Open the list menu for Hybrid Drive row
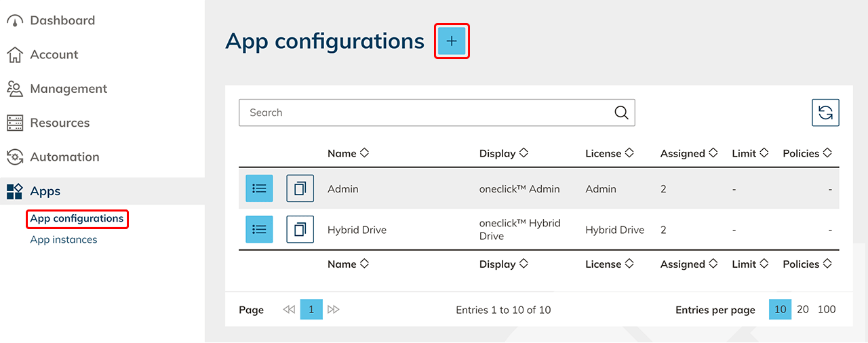Image resolution: width=868 pixels, height=343 pixels. [259, 230]
